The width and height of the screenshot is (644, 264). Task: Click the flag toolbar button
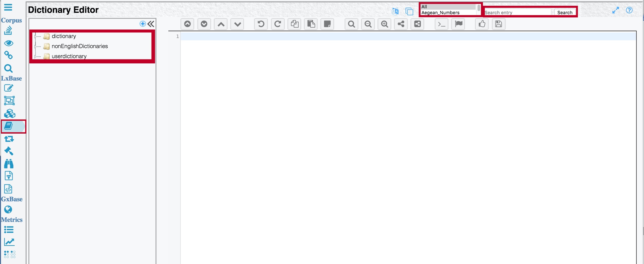[x=459, y=24]
